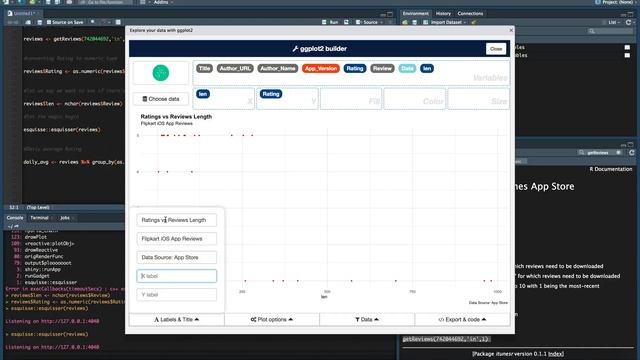Collapse the Labels & Title dropdown

pyautogui.click(x=177, y=320)
